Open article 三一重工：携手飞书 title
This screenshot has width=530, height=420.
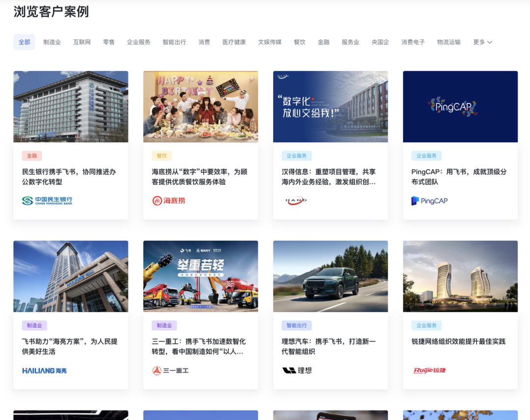tap(199, 346)
